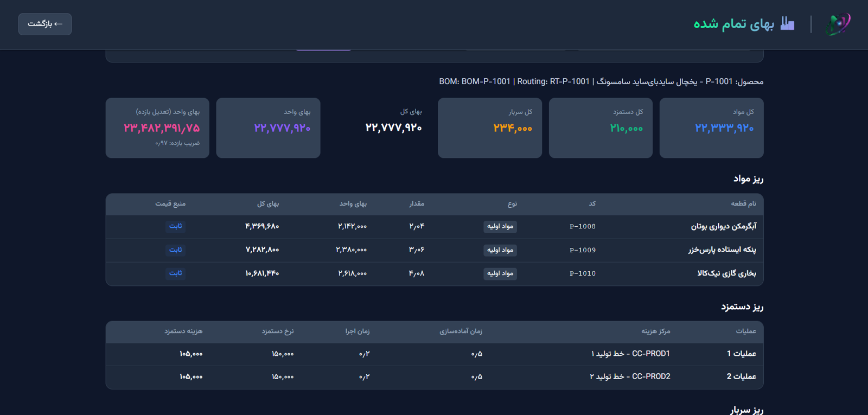Select the code P-1008 cell
The image size is (868, 415).
(583, 227)
